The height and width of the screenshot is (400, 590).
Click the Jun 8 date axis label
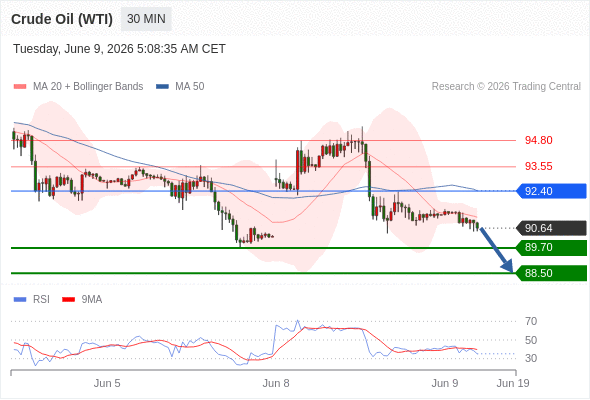[276, 383]
